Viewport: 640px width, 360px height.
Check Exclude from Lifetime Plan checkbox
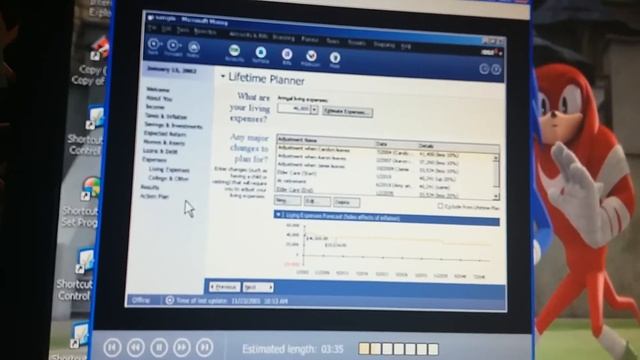440,206
